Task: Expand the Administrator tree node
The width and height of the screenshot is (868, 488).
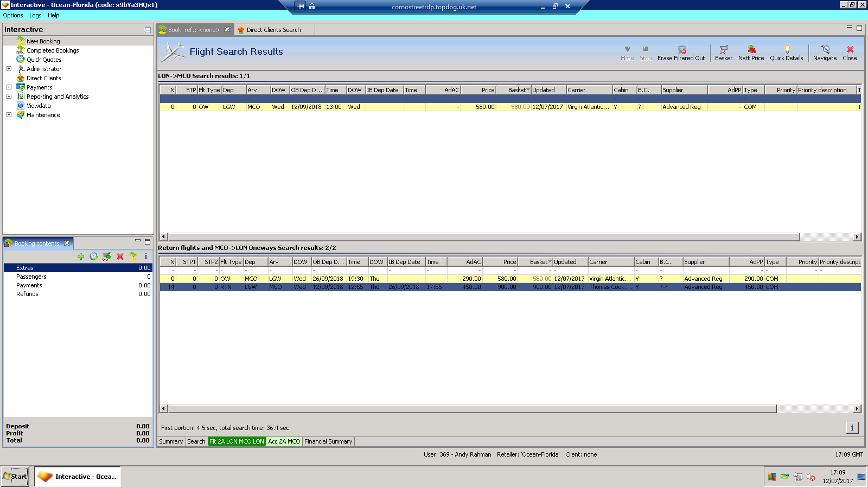Action: tap(9, 69)
